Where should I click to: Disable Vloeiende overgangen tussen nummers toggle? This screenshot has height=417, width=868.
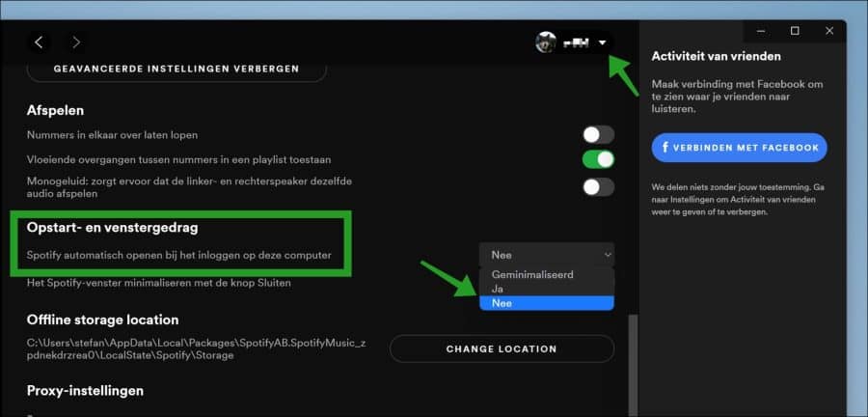point(598,159)
